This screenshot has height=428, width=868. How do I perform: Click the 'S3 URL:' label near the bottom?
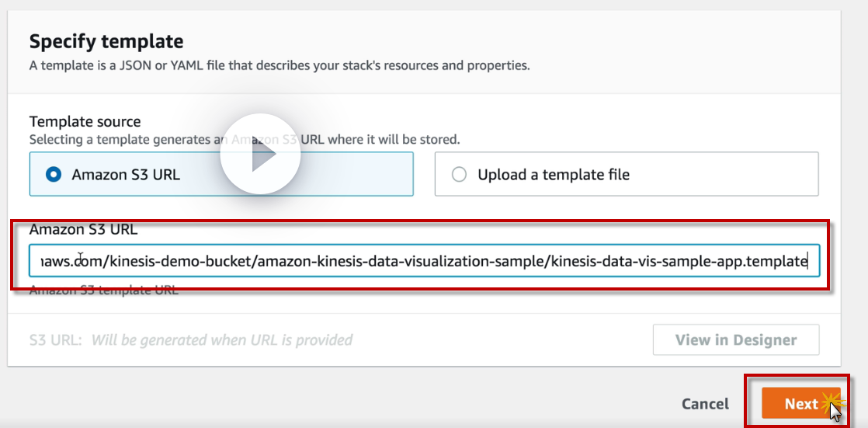click(55, 339)
